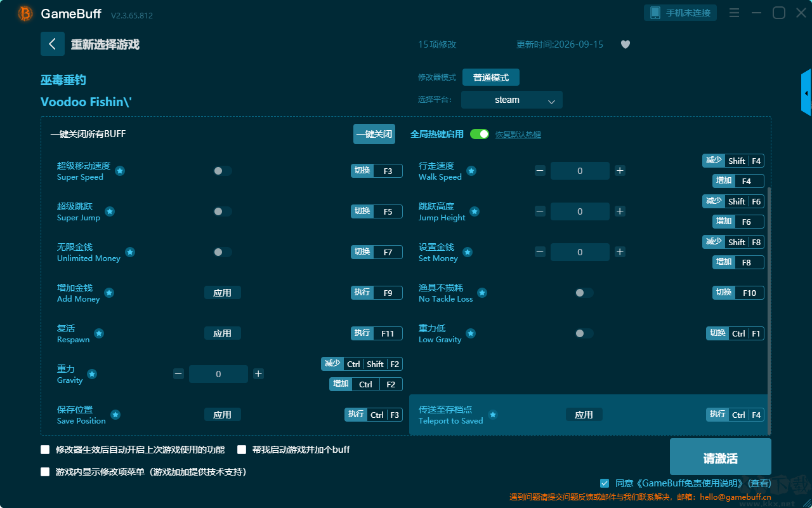Decrease Gravity with minus button
Image resolution: width=812 pixels, height=508 pixels.
pyautogui.click(x=178, y=374)
